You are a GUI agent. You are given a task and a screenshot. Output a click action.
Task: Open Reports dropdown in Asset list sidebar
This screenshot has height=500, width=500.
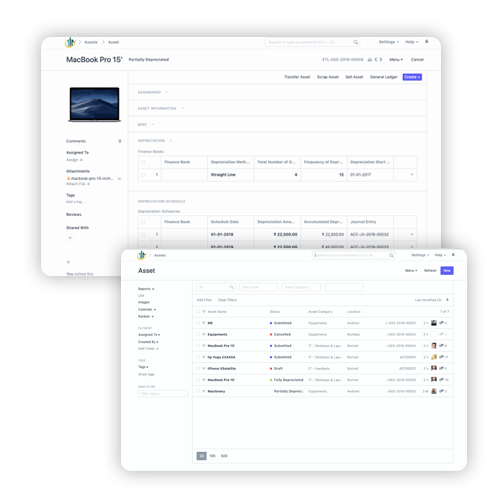point(146,289)
